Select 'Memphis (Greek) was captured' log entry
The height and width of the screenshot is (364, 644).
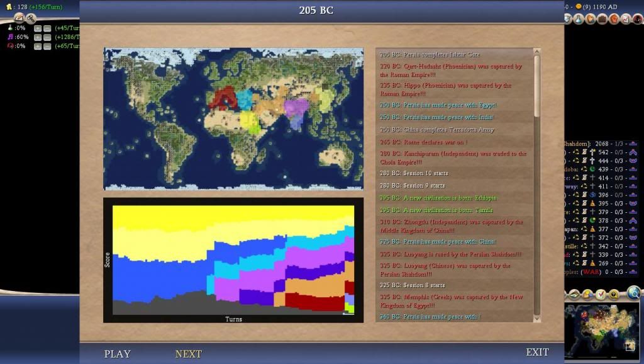455,301
